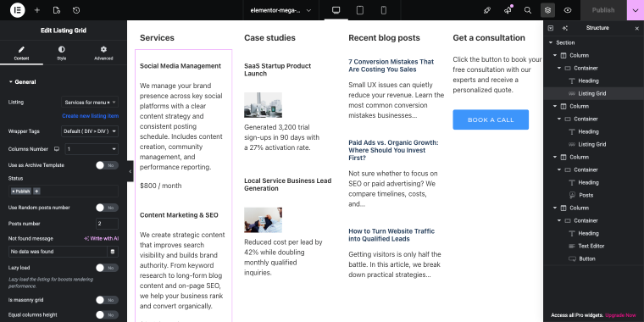Collapse the Container holding Text Editor and Button
This screenshot has width=644, height=322.
(559, 221)
